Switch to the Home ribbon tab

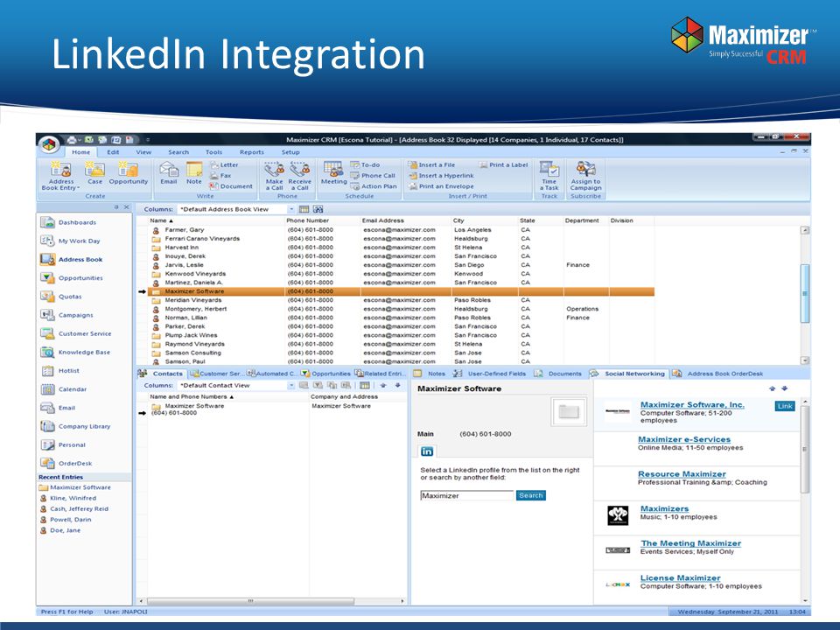pos(80,152)
